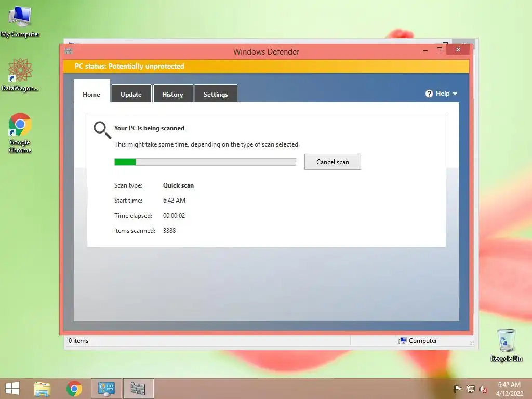Maximize the Windows Defender window

[x=440, y=50]
